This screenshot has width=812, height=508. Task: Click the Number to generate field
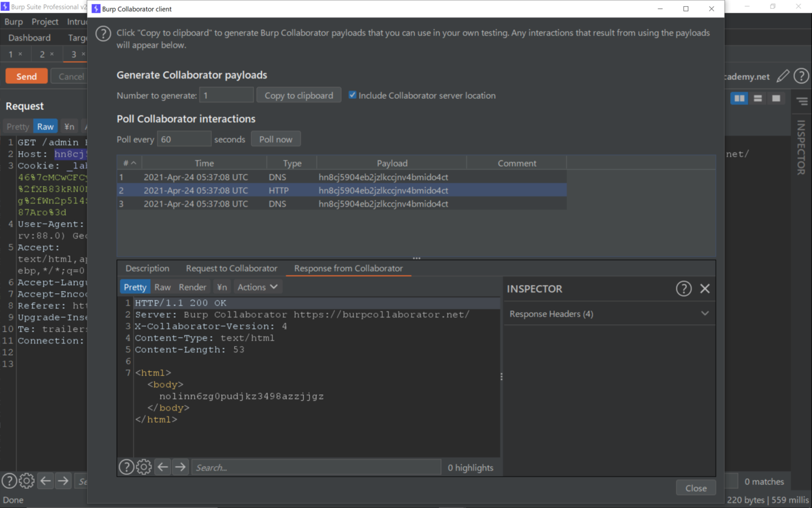(x=227, y=96)
